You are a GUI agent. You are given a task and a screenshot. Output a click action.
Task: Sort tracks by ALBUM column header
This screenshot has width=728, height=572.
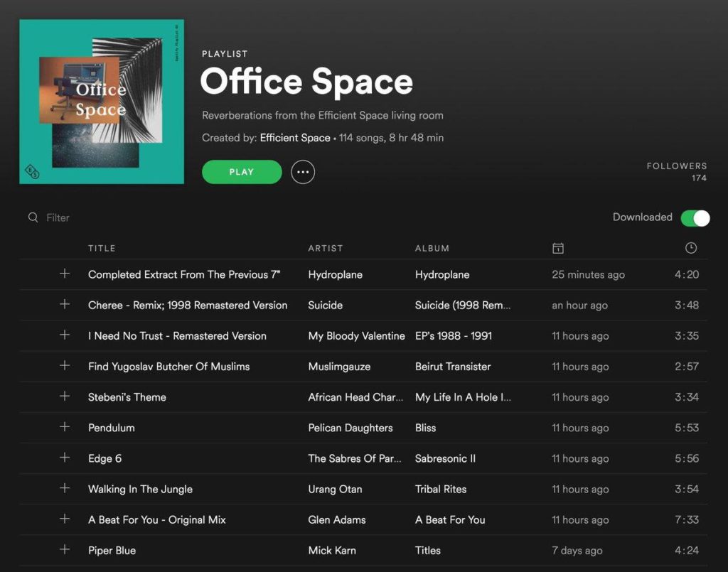click(432, 248)
